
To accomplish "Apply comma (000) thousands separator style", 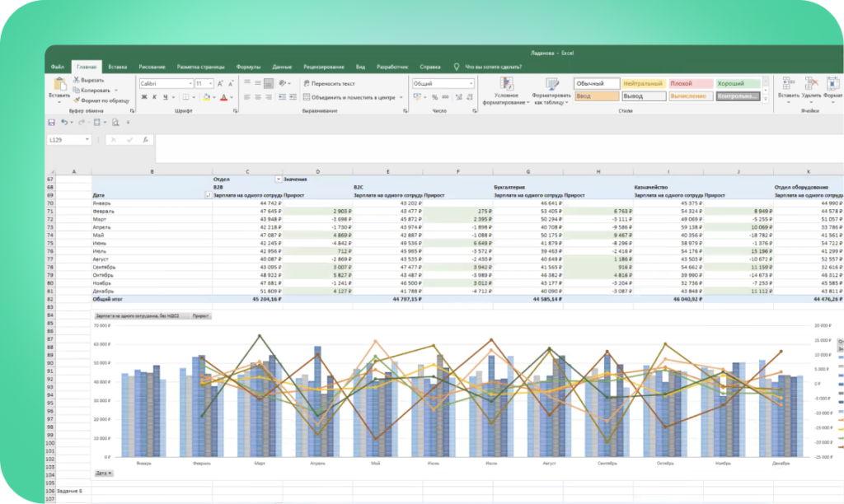I will pos(445,97).
